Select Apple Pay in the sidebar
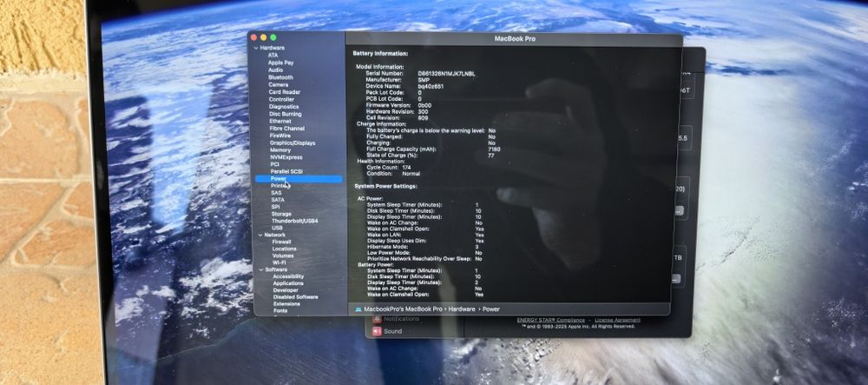Screen dimensions: 868x385 [281, 63]
